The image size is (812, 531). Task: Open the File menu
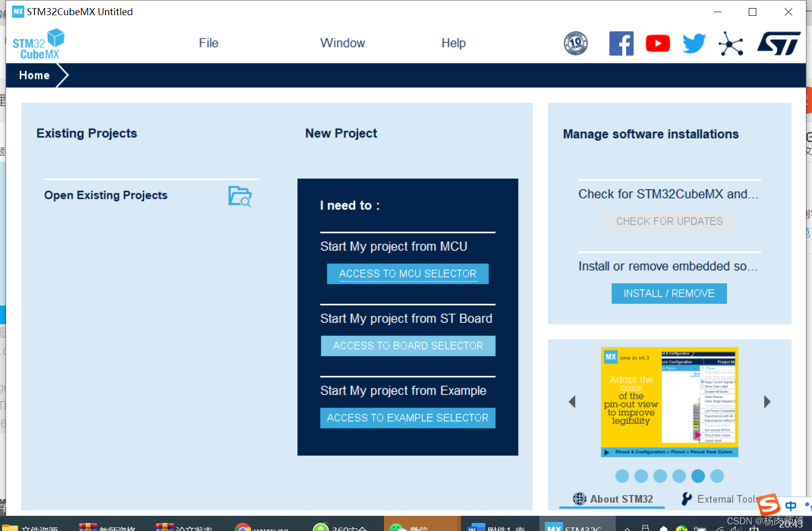pyautogui.click(x=208, y=43)
